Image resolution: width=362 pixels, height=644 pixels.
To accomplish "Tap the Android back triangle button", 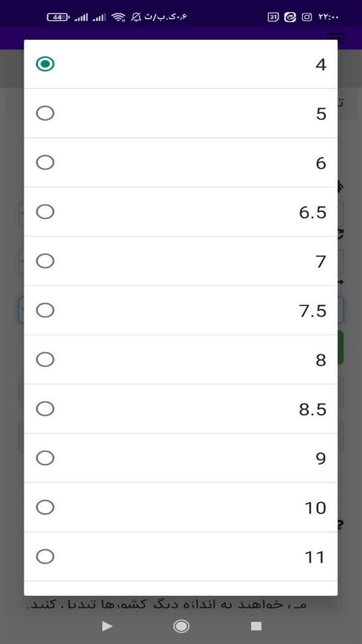I will point(107,626).
